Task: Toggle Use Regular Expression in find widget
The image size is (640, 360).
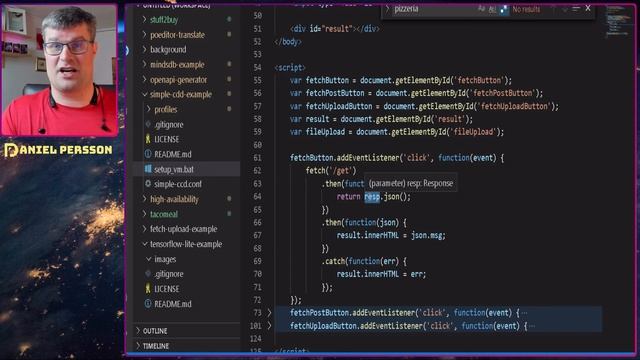Action: coord(504,9)
